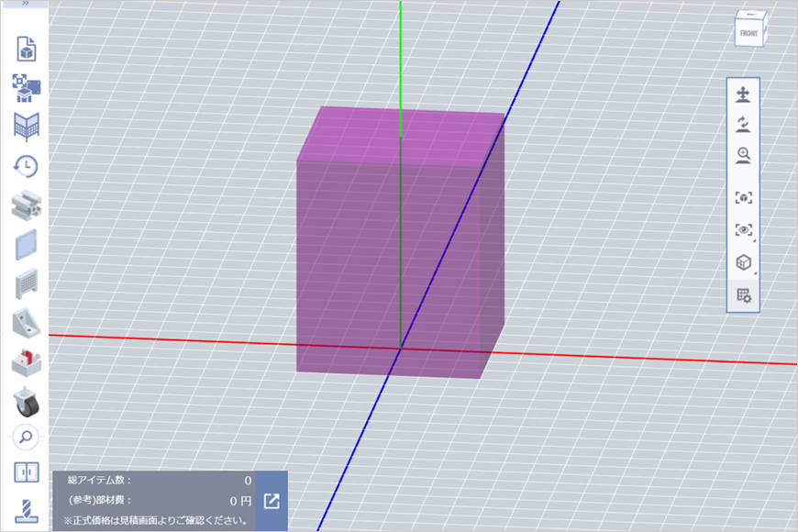The height and width of the screenshot is (532, 798).
Task: Select the flat panel plate icon
Action: [27, 245]
